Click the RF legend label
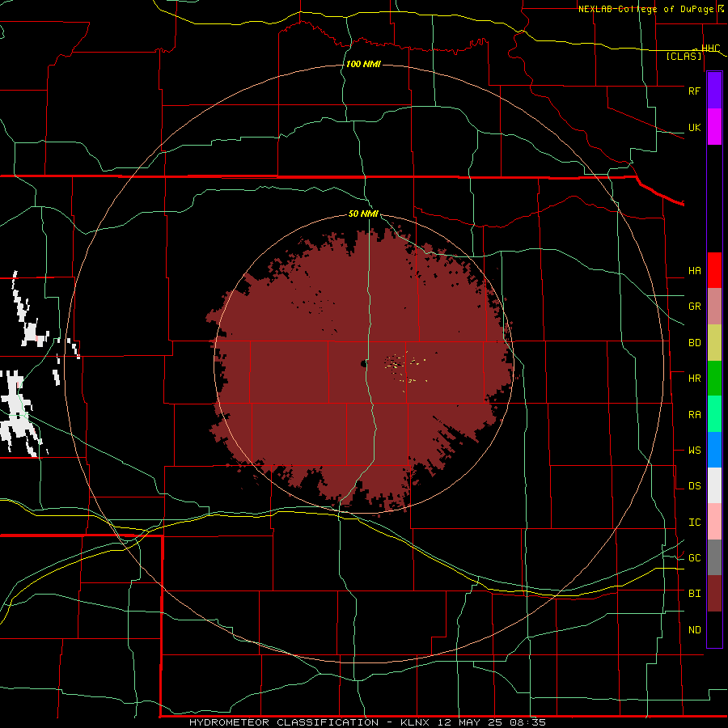 [x=694, y=91]
